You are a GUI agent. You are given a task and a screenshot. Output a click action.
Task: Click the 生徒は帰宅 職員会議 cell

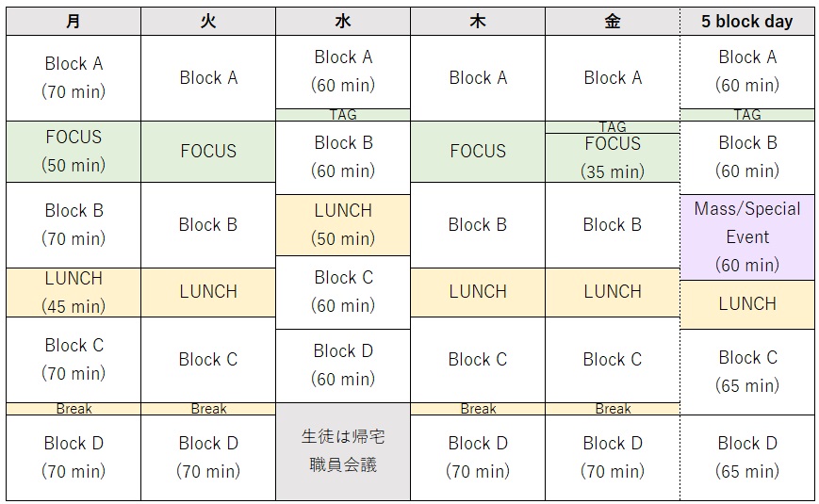click(x=343, y=451)
